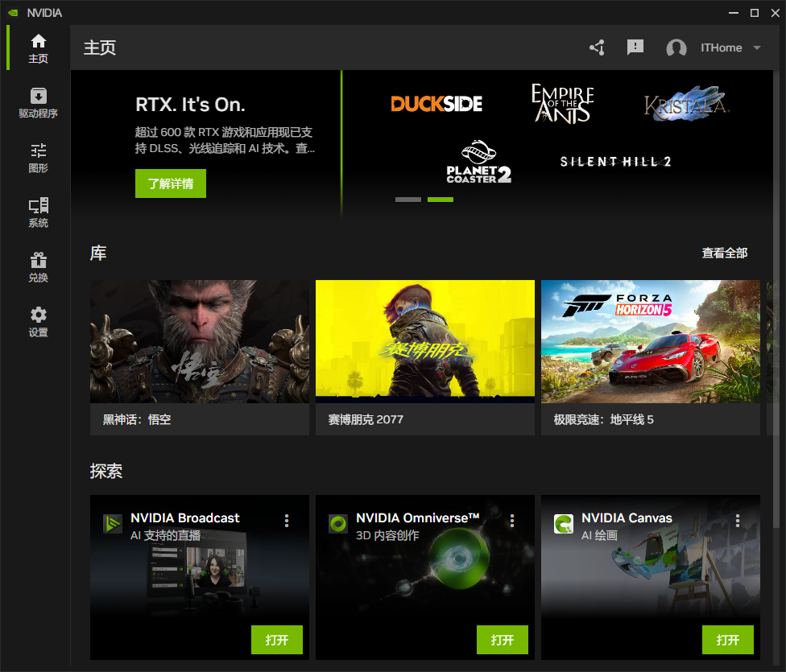Open the feedback exclamation icon

click(635, 47)
